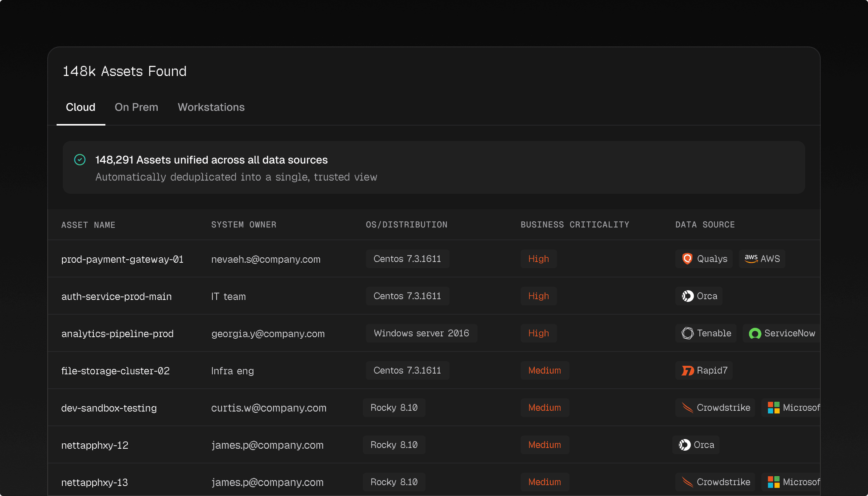Image resolution: width=868 pixels, height=496 pixels.
Task: Click the Rapid7 logo icon
Action: (x=687, y=371)
